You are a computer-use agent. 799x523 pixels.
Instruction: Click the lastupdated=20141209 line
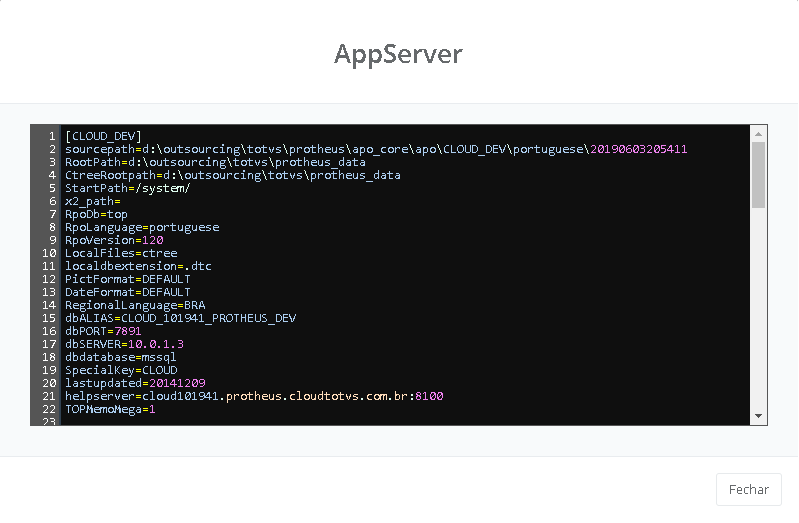(x=135, y=383)
